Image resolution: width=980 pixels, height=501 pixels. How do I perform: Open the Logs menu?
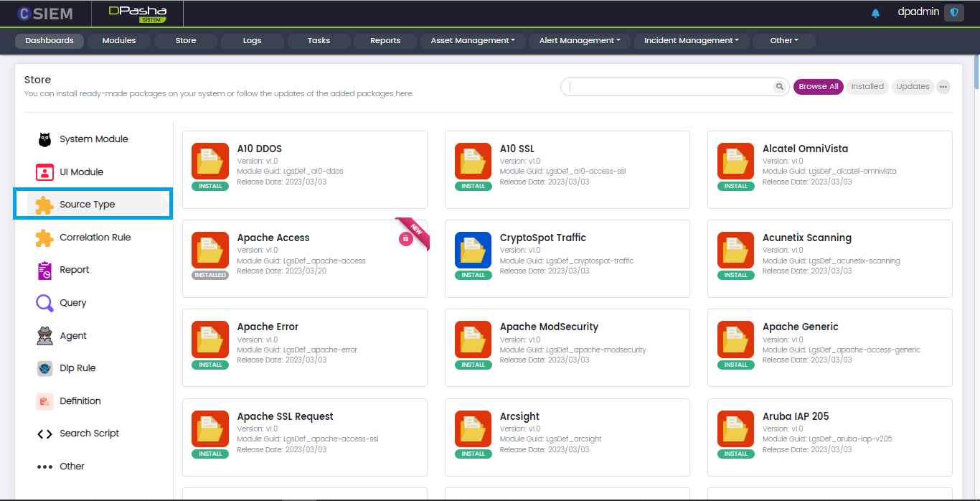(x=252, y=41)
